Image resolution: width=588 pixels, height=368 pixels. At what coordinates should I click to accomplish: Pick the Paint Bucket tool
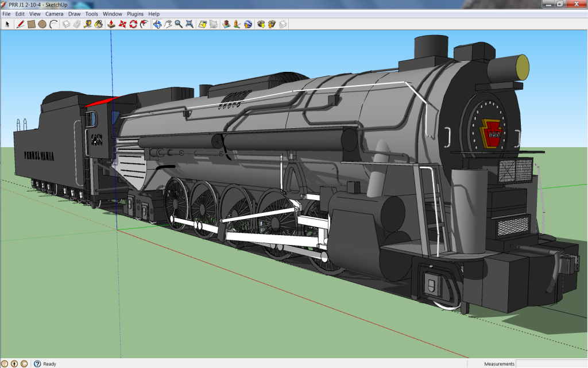(99, 24)
